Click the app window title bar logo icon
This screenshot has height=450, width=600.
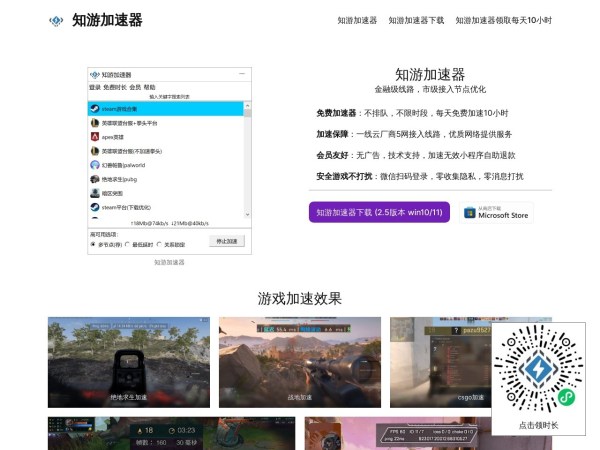tap(95, 75)
